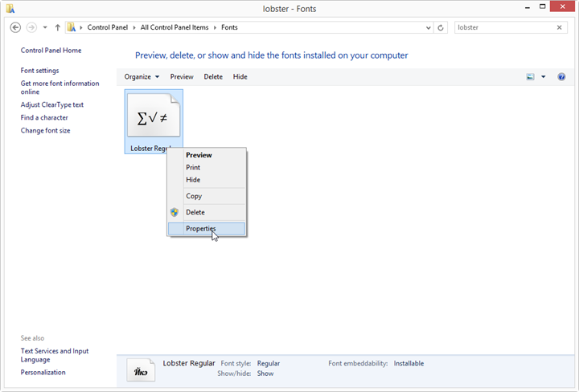Image resolution: width=579 pixels, height=392 pixels.
Task: Click the Back navigation arrow
Action: tap(15, 27)
